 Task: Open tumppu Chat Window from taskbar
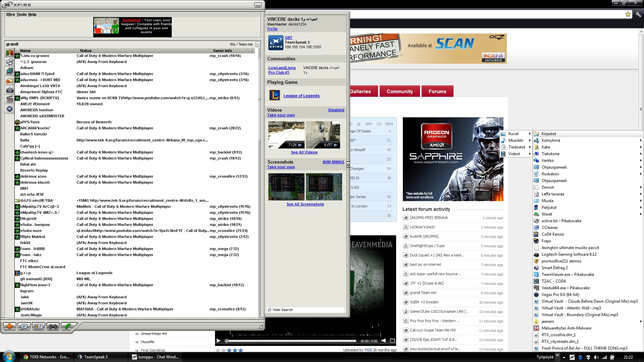[155, 357]
